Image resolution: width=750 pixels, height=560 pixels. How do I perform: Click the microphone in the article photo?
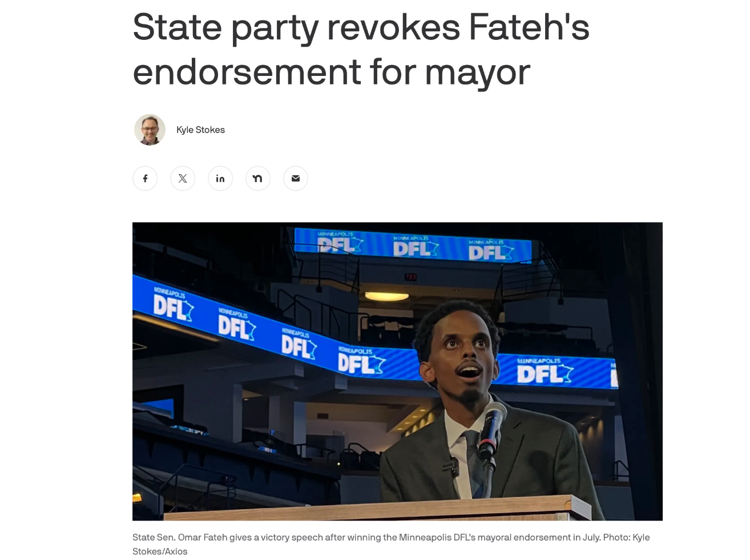coord(491,429)
